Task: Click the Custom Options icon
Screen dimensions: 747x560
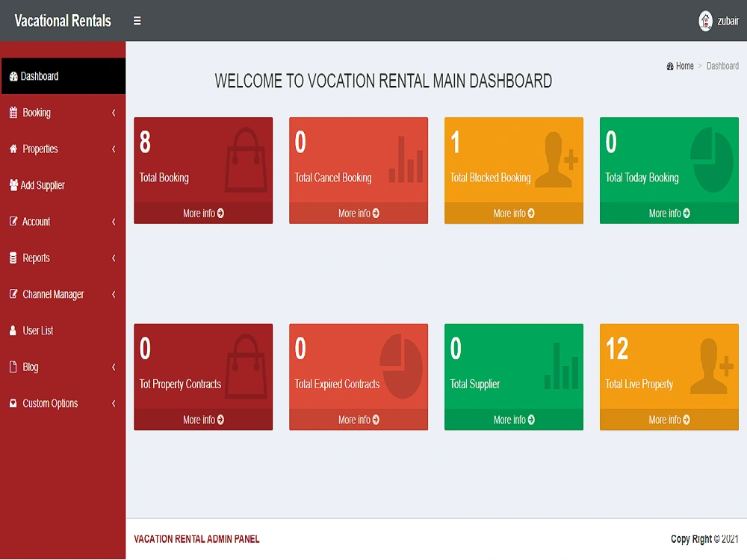Action: pos(13,403)
